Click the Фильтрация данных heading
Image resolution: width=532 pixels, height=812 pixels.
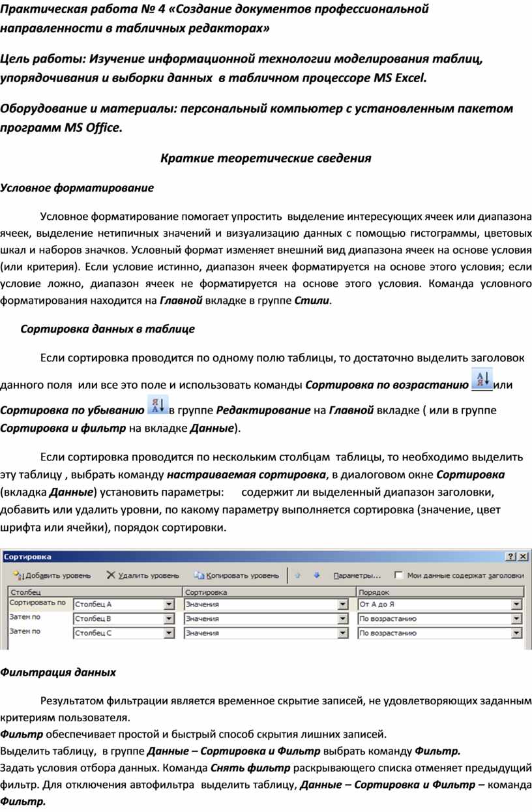tap(58, 672)
